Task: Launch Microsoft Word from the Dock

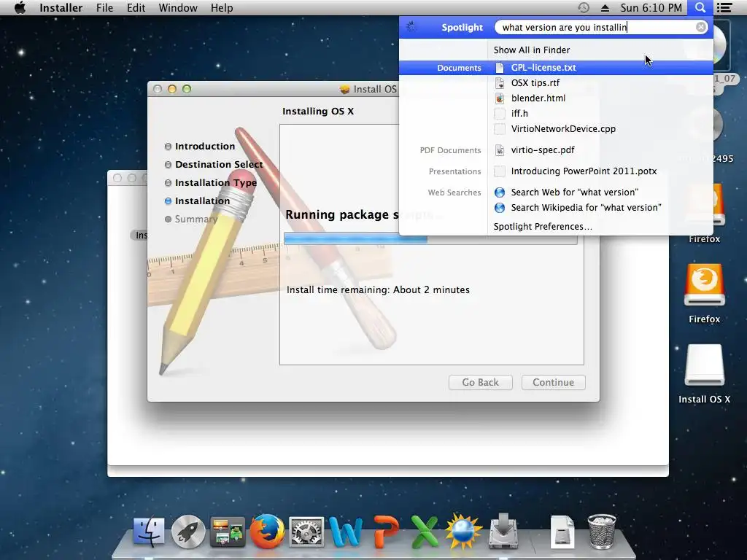Action: tap(346, 532)
